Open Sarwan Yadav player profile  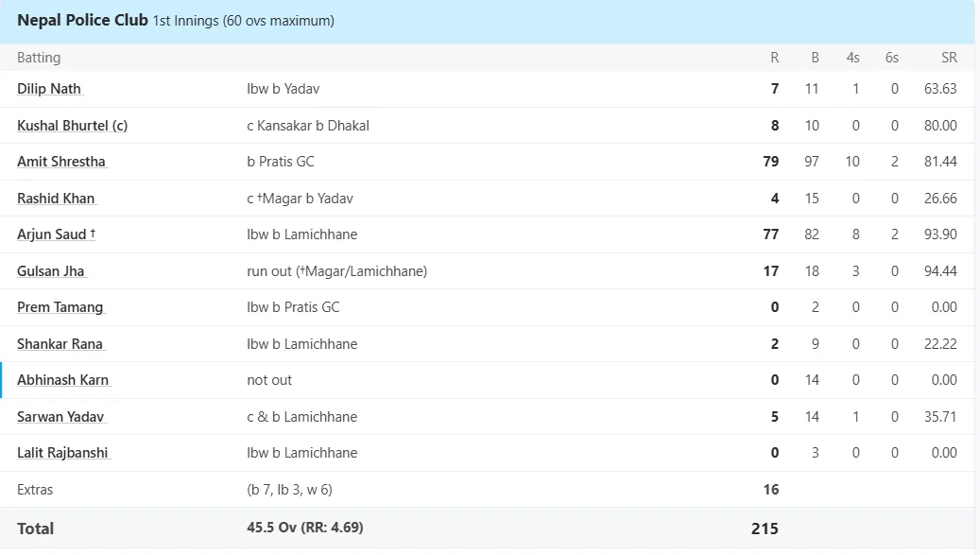(60, 417)
